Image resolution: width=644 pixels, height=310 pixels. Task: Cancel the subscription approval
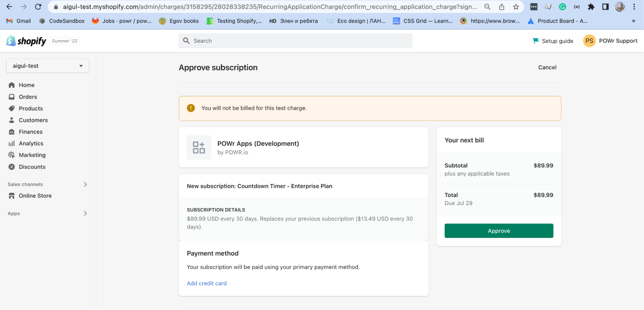[x=547, y=67]
